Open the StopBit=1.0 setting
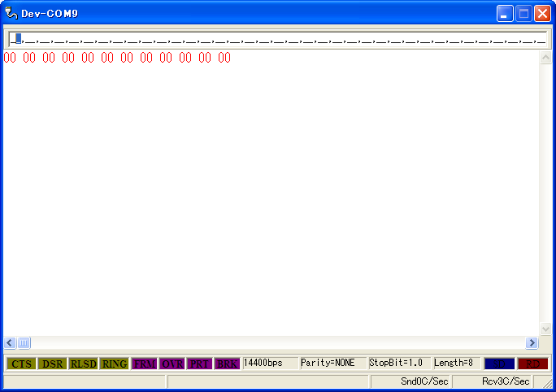 pos(398,363)
